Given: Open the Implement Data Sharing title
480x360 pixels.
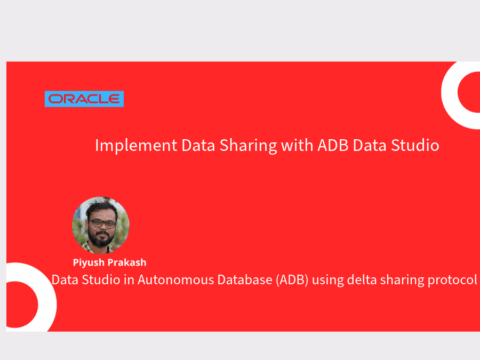Looking at the screenshot, I should point(267,146).
